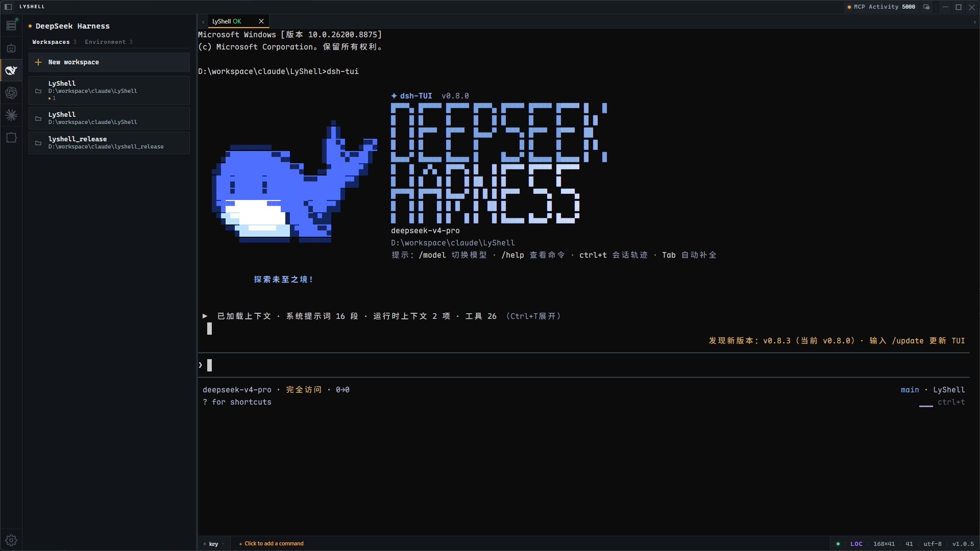Click the main branch label in TUI
The image size is (980, 551).
point(910,390)
